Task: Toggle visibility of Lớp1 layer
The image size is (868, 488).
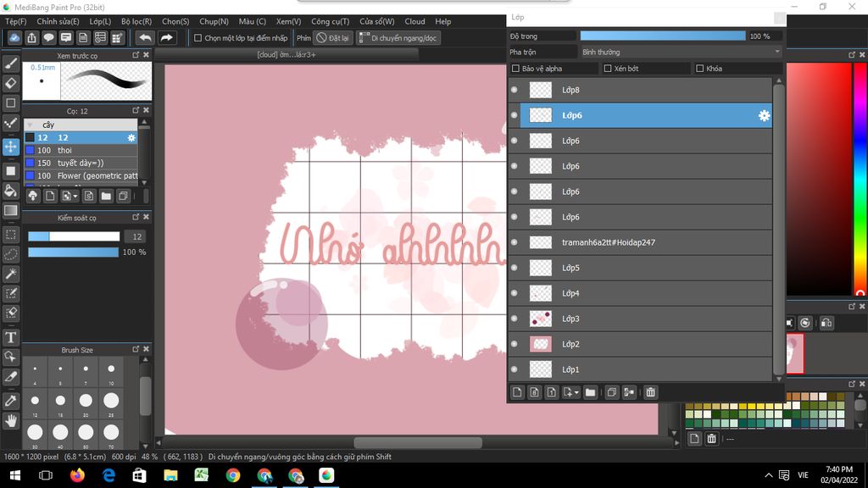Action: (515, 369)
